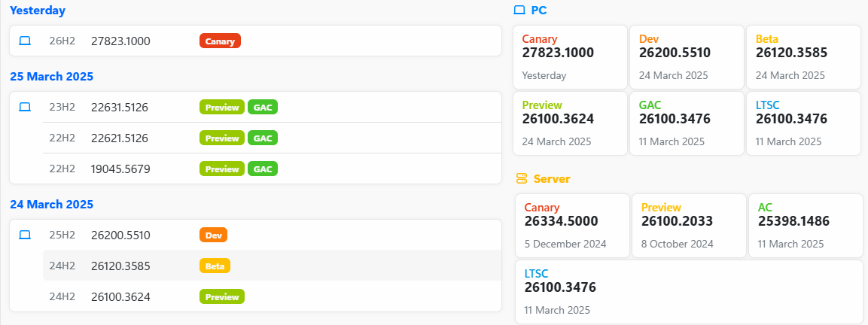Click 8 October 2024 date on Server Preview card

point(678,244)
